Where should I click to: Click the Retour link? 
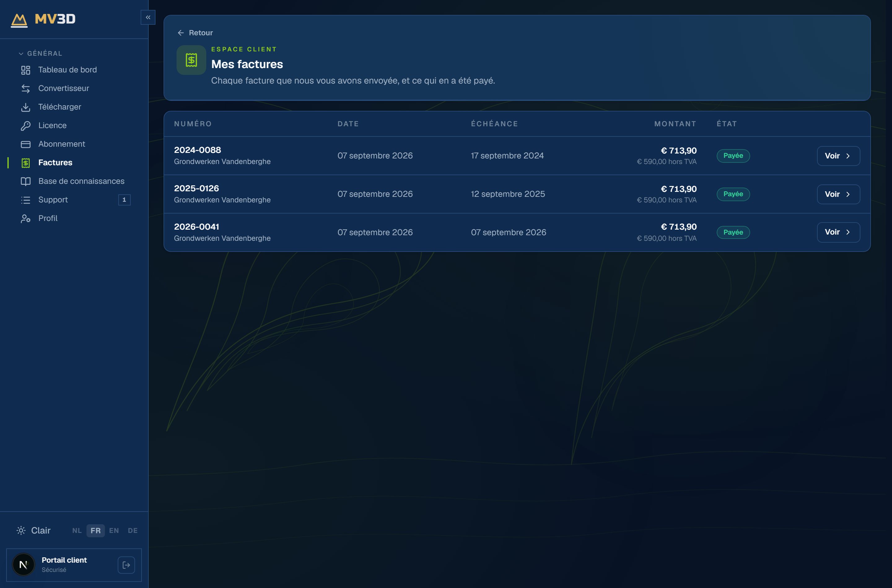point(195,33)
